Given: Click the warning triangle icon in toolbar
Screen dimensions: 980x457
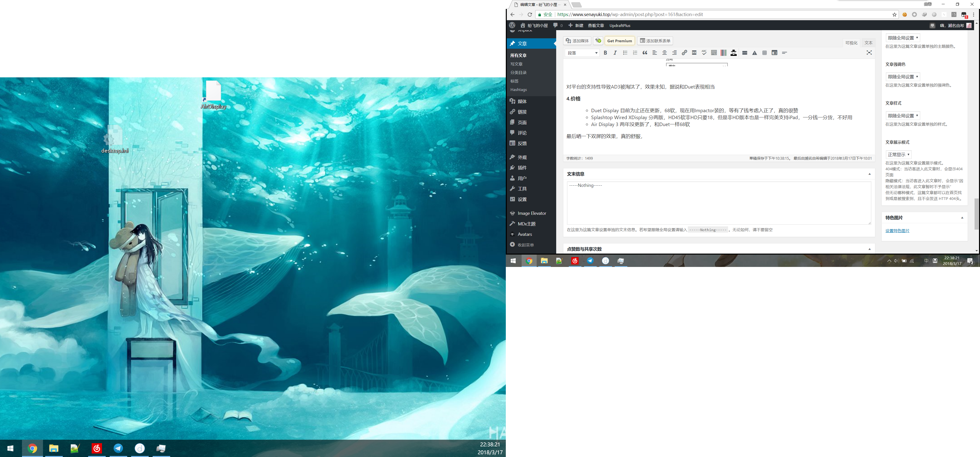Looking at the screenshot, I should tap(755, 53).
